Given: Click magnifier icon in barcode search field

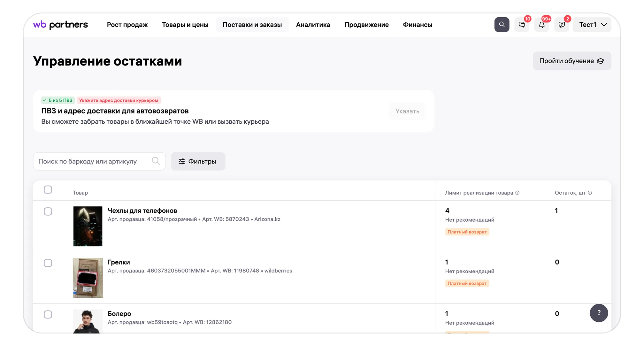Looking at the screenshot, I should (156, 161).
